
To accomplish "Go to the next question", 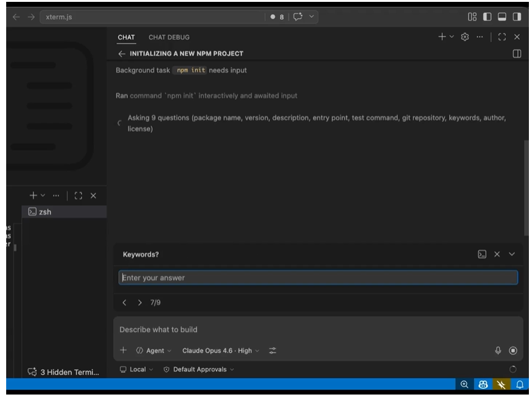I will pos(140,302).
